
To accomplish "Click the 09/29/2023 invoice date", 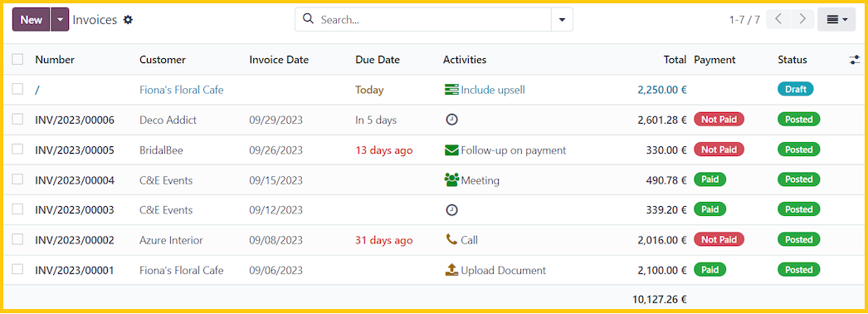I will tap(276, 120).
